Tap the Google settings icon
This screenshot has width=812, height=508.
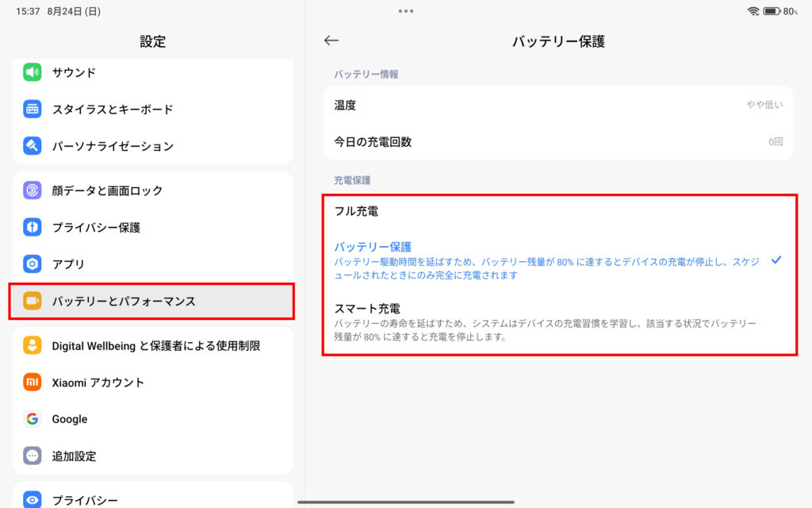pyautogui.click(x=32, y=419)
